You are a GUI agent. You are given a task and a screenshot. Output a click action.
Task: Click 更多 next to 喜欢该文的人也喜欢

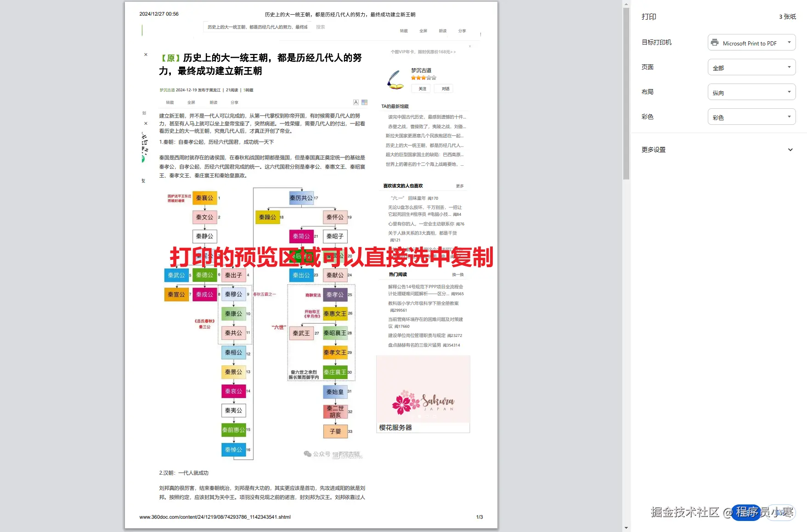coord(460,186)
